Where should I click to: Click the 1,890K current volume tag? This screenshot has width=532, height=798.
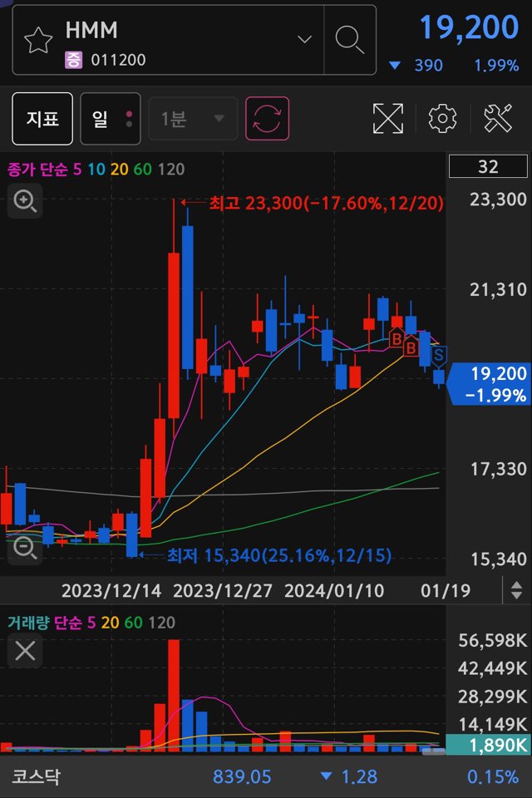(x=488, y=745)
